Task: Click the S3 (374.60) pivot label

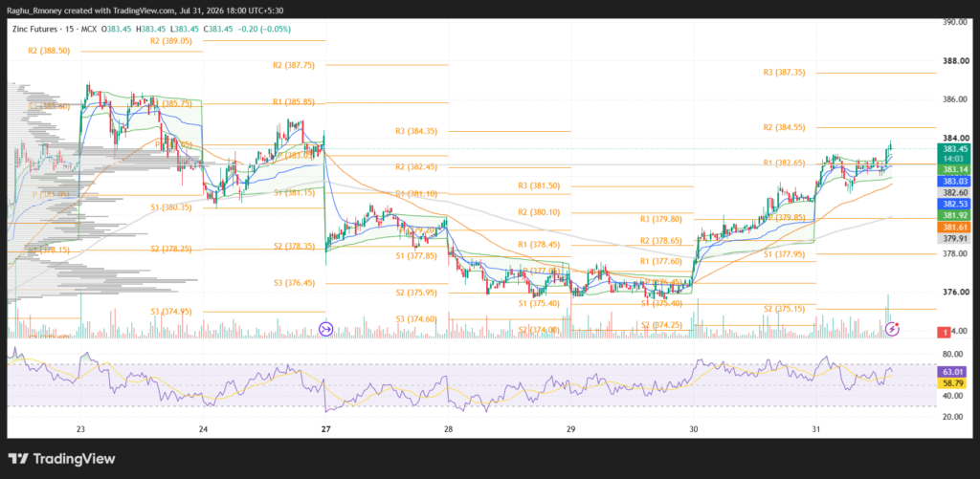Action: [x=416, y=318]
